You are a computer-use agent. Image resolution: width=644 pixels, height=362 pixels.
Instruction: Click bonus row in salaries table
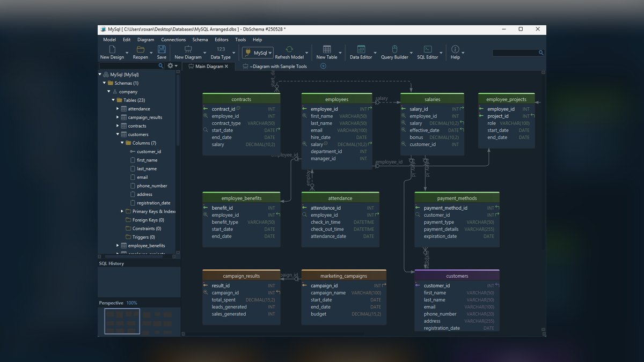432,137
